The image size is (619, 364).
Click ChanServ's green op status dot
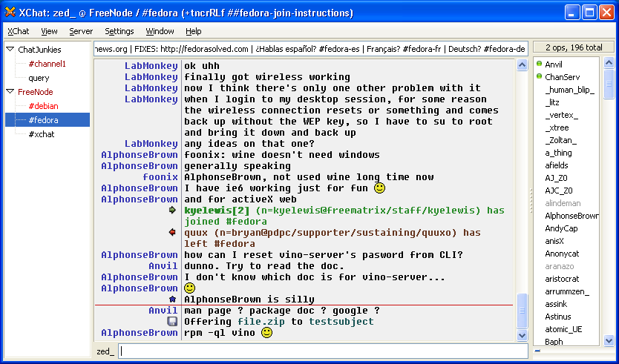540,76
